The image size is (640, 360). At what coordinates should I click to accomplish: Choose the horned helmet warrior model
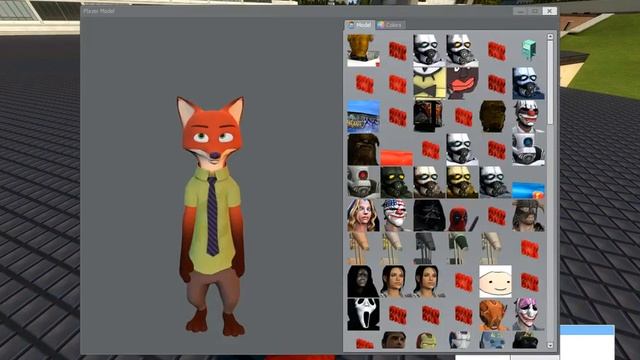(528, 216)
